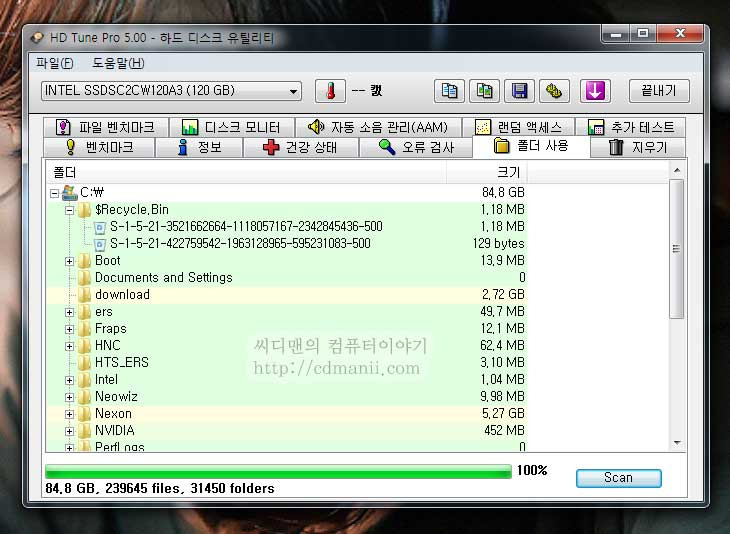Click the 끝내기 exit button

coord(659,91)
